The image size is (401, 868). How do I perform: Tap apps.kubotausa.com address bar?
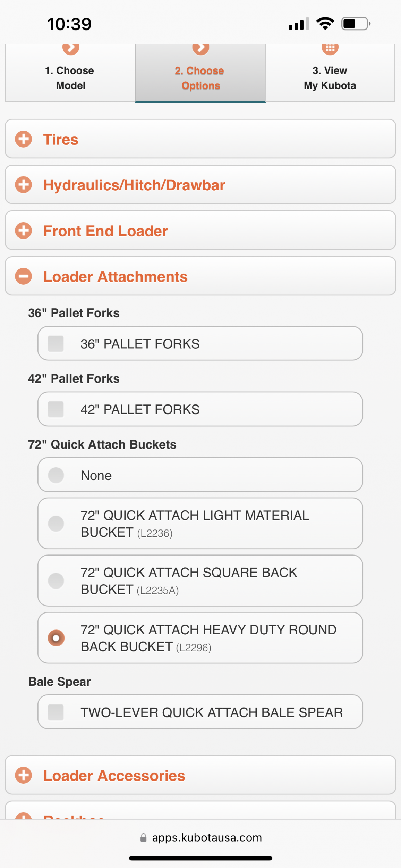[x=200, y=838]
